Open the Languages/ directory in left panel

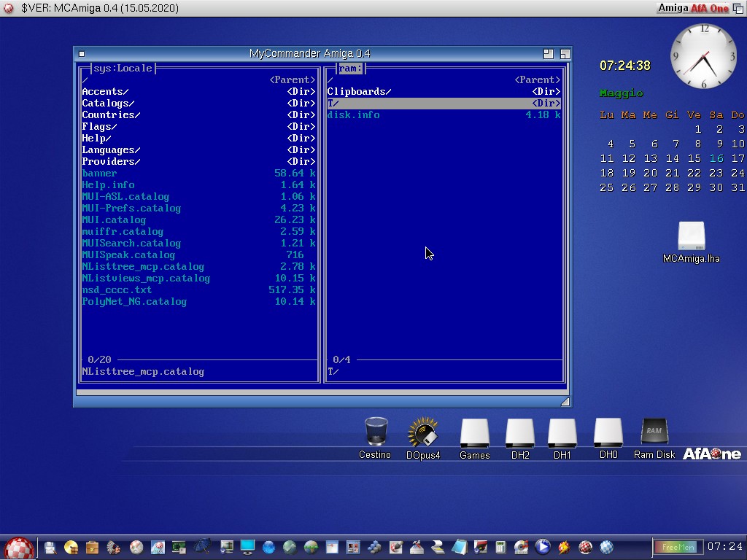click(111, 150)
